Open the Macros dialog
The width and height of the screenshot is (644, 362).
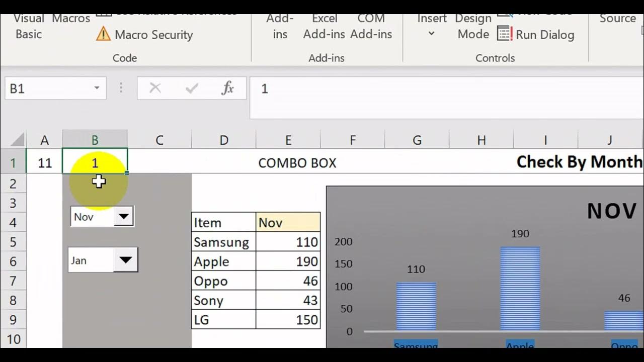[71, 19]
